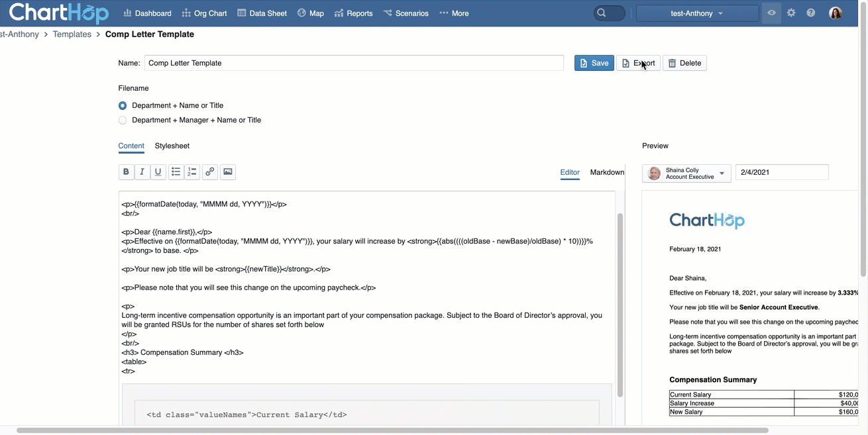The width and height of the screenshot is (868, 435).
Task: Insert a numbered list
Action: pyautogui.click(x=192, y=171)
